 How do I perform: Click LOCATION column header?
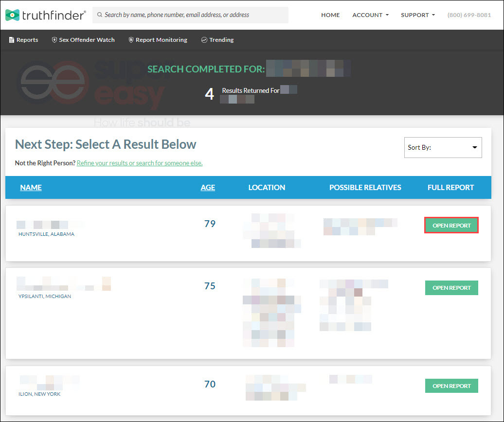(x=267, y=188)
